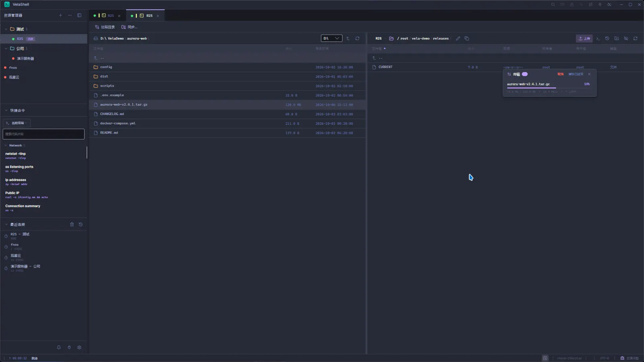The height and width of the screenshot is (362, 644).
Task: Refresh the local D:\ file list
Action: pos(357,39)
